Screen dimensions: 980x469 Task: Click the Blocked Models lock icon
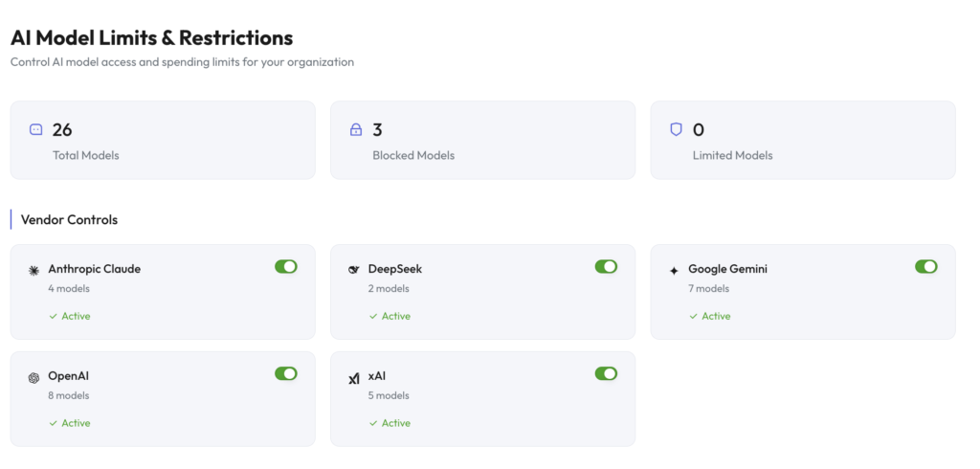pos(356,129)
